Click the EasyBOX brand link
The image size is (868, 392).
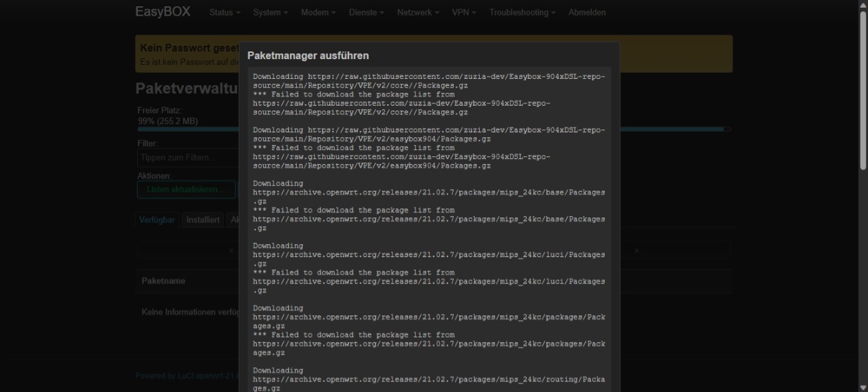(x=162, y=12)
